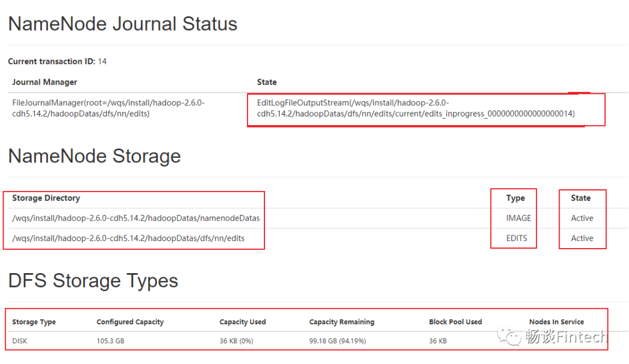This screenshot has width=629, height=364.
Task: Click the NameNode Journal Status heading
Action: pos(123,24)
